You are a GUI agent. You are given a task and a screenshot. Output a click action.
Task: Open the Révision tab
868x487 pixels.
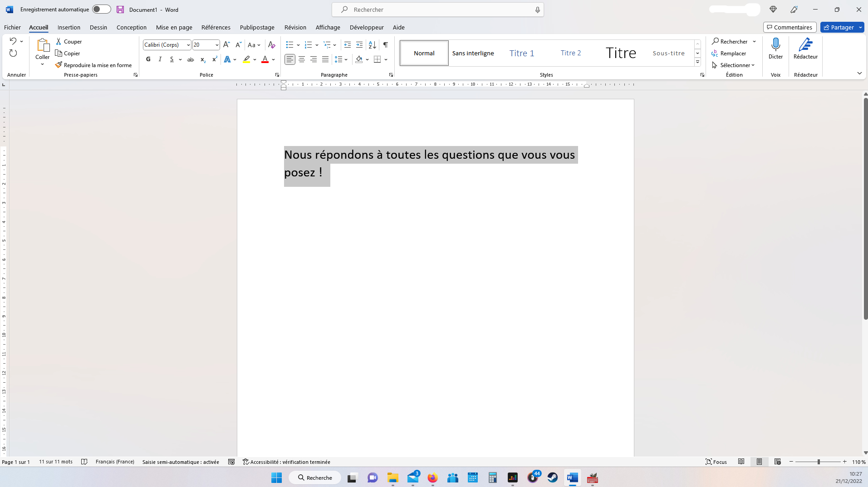(x=295, y=27)
